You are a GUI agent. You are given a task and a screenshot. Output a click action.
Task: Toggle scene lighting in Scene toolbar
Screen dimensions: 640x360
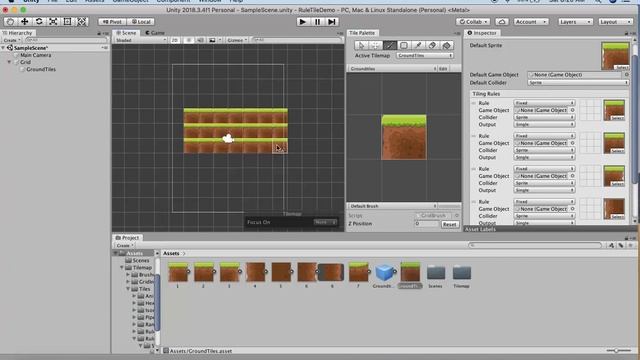click(189, 40)
